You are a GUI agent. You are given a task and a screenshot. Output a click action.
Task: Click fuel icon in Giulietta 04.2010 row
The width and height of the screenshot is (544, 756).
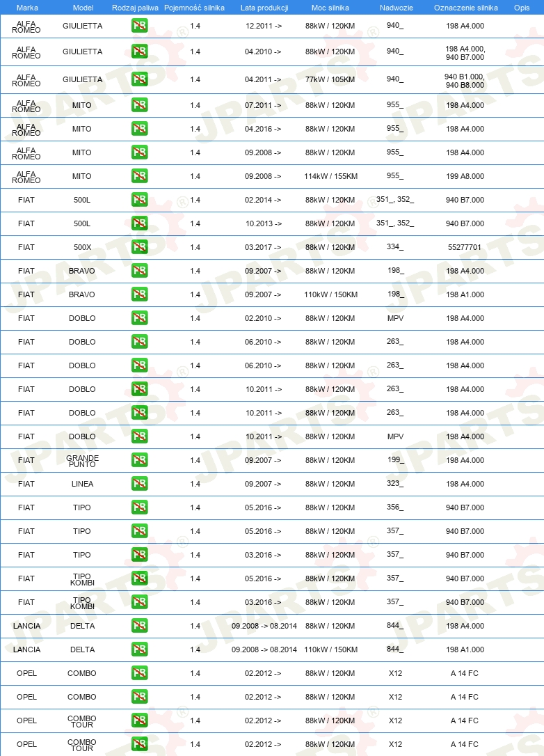tap(139, 51)
